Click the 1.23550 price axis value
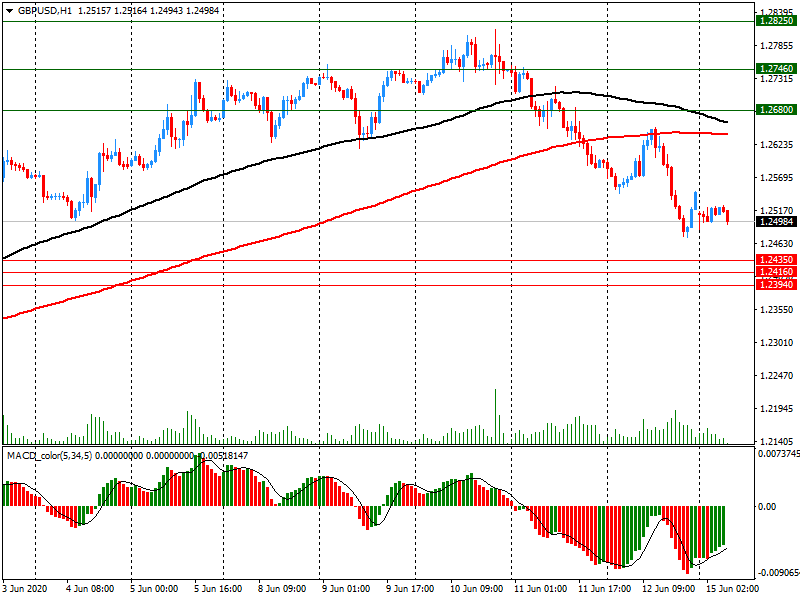 tap(777, 310)
